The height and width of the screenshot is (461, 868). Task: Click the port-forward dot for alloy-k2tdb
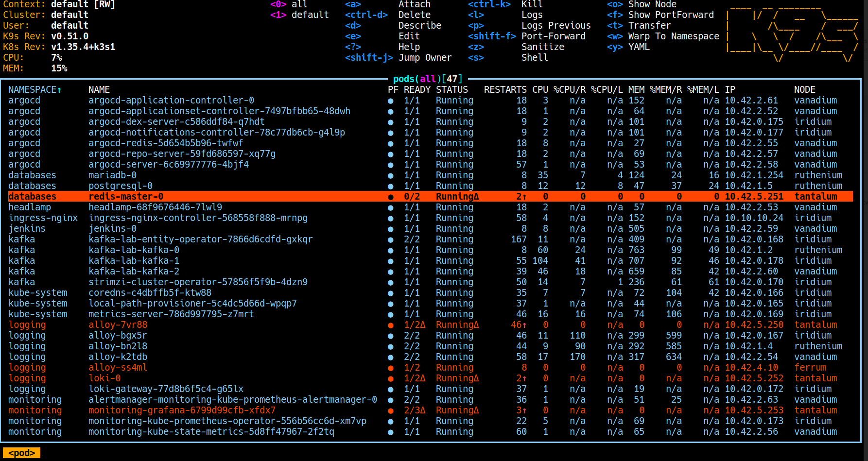click(x=391, y=357)
